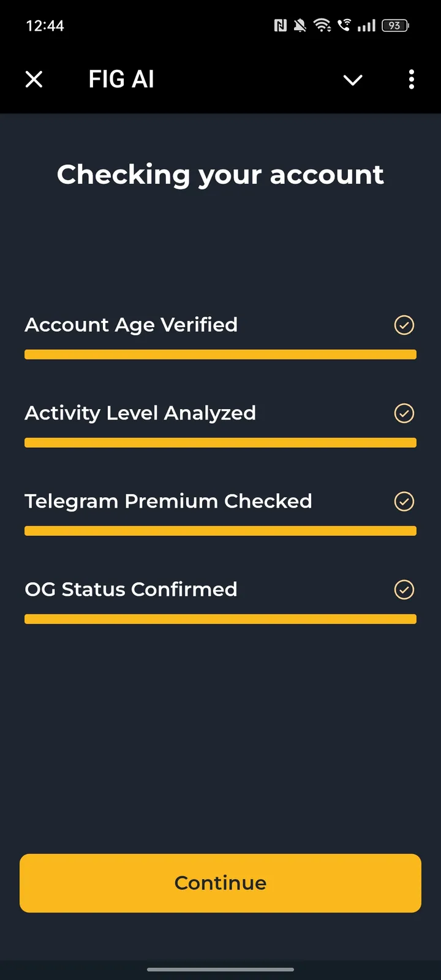Tap the battery level indicator
This screenshot has height=980, width=441.
(395, 26)
